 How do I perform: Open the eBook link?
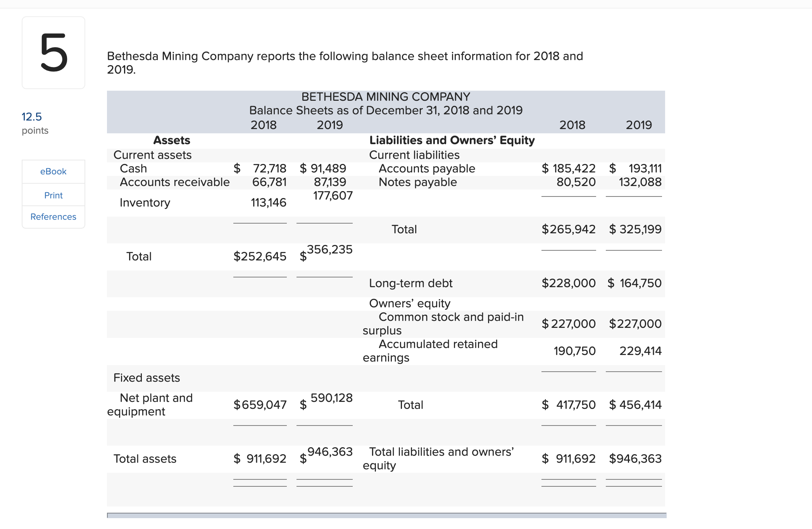pyautogui.click(x=53, y=171)
